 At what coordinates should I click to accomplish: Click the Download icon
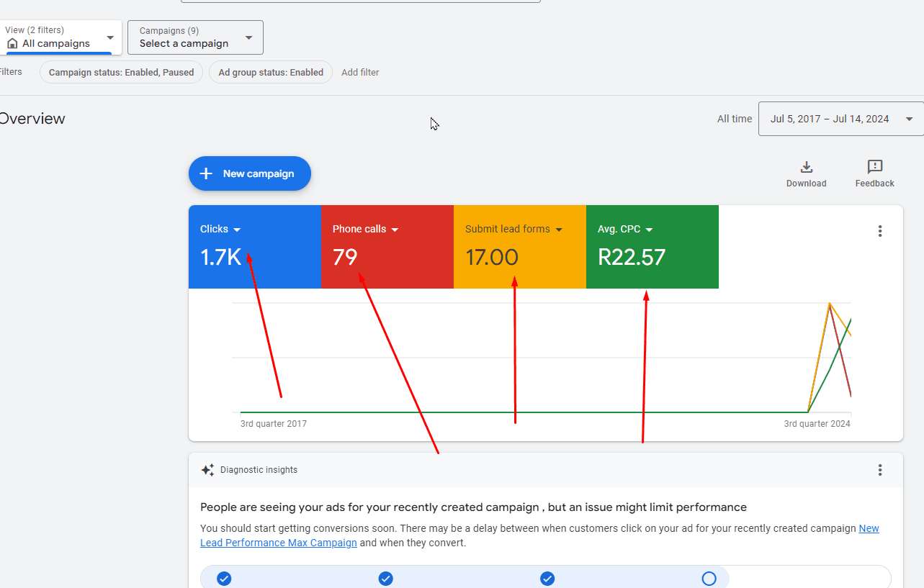(806, 167)
